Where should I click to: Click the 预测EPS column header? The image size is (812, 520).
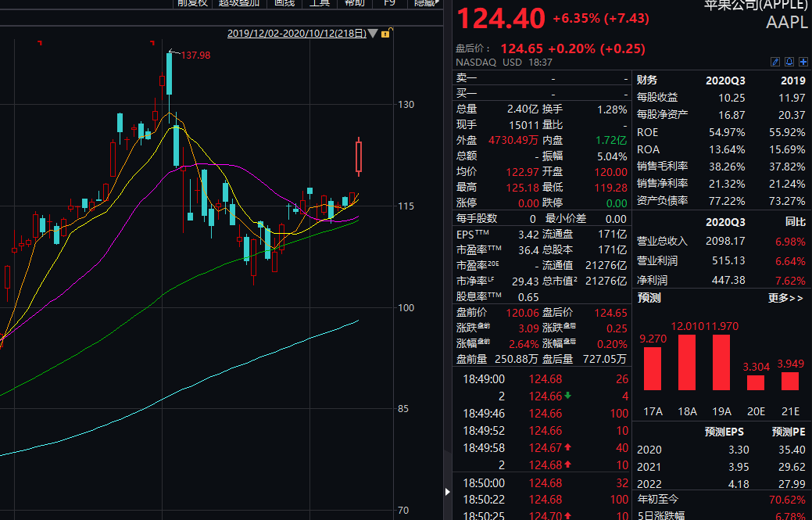(724, 432)
